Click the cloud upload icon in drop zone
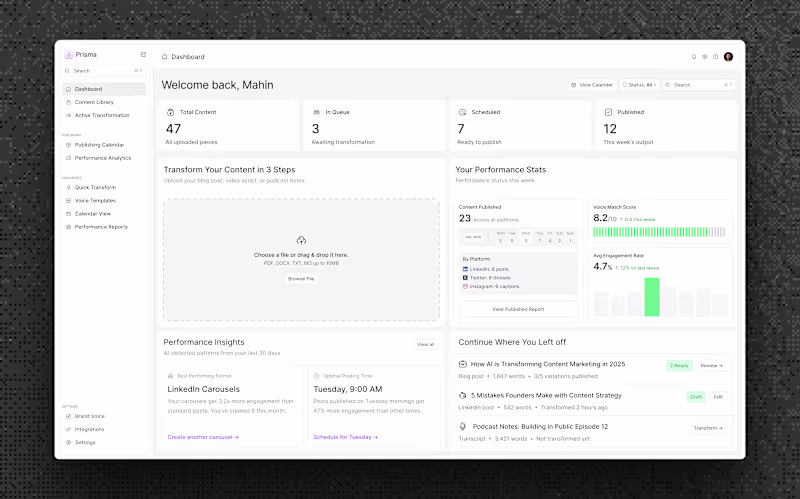The width and height of the screenshot is (800, 499). 301,240
